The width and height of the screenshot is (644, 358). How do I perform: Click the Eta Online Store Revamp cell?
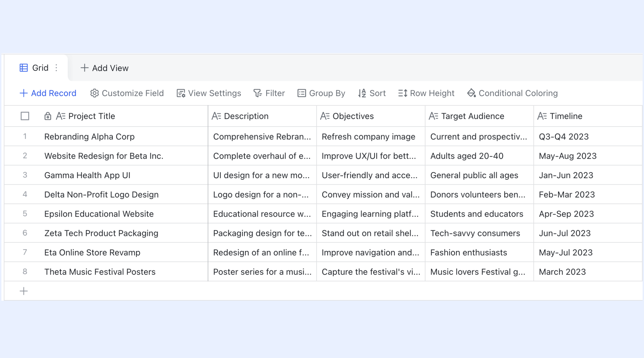[x=124, y=252]
